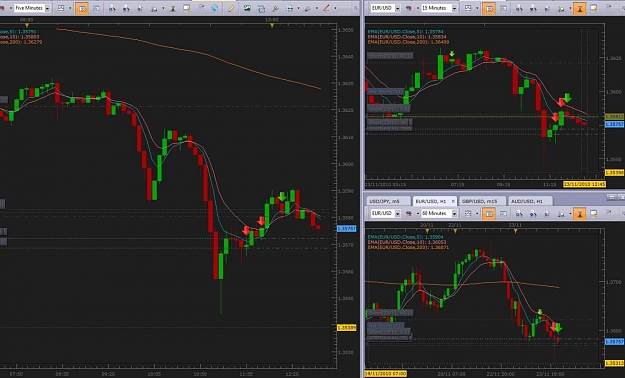Image resolution: width=625 pixels, height=378 pixels.
Task: Close the EUR/USD, H1 tab
Action: click(453, 201)
